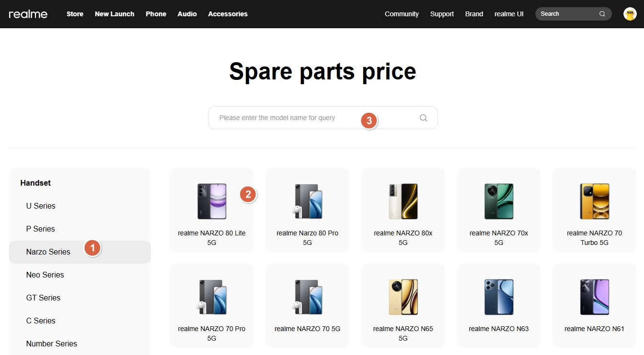Click the top bar search magnifier icon

pyautogui.click(x=602, y=14)
